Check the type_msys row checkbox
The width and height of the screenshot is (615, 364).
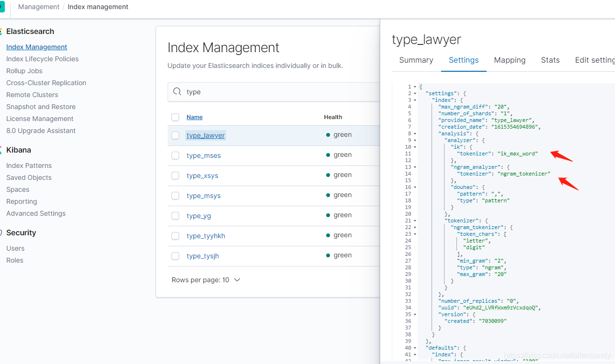pyautogui.click(x=175, y=196)
